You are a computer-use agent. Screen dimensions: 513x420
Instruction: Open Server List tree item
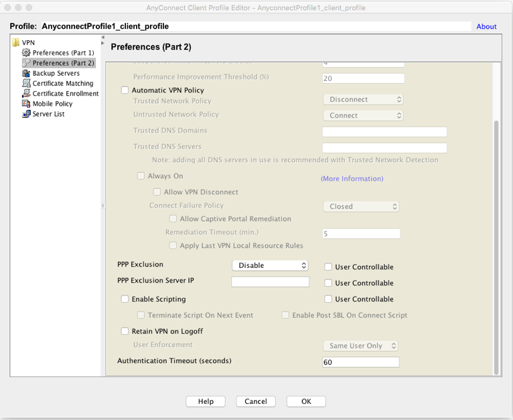(x=50, y=114)
